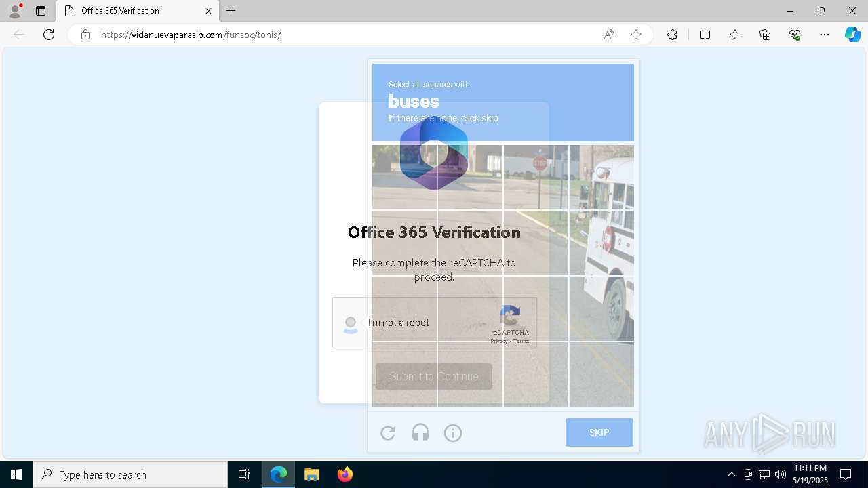The height and width of the screenshot is (488, 868).
Task: Open File Explorer from taskbar
Action: click(x=311, y=474)
